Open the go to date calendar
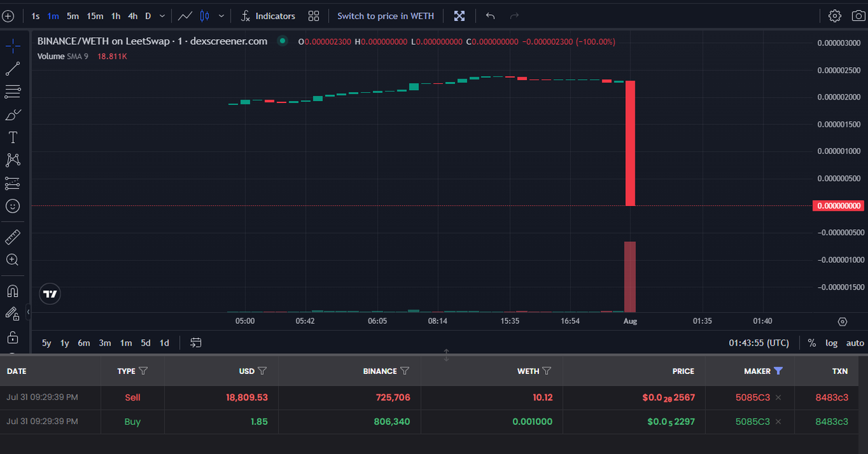868x454 pixels. pos(196,343)
